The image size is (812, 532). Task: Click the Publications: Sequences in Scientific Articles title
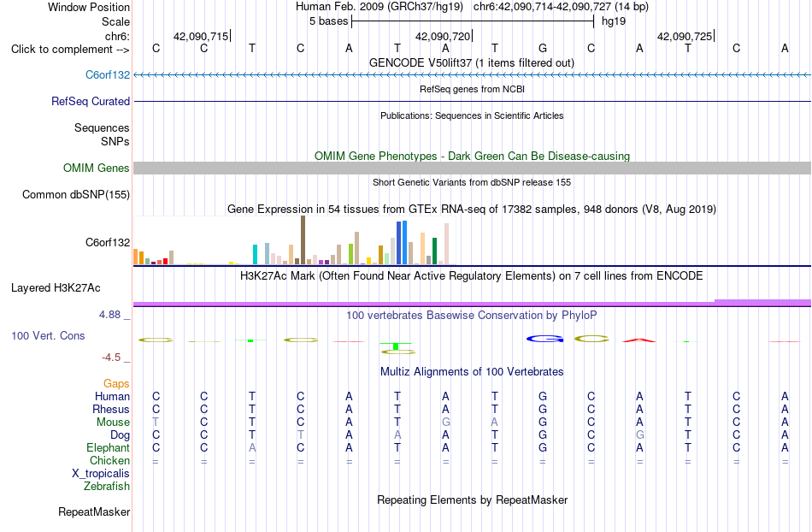(472, 115)
